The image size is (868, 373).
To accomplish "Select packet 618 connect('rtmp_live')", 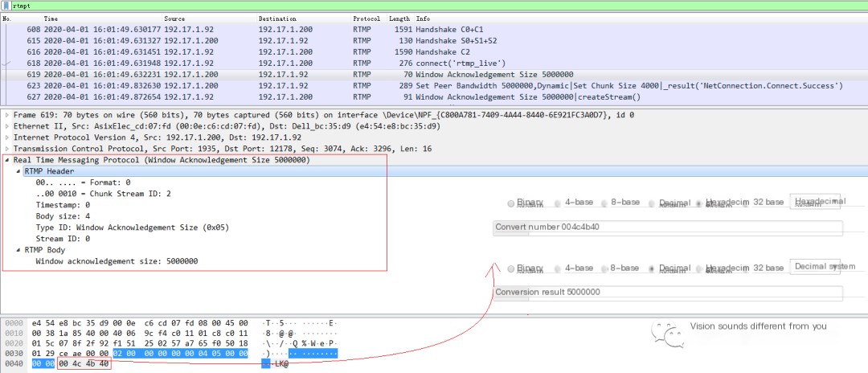I will tap(434, 63).
